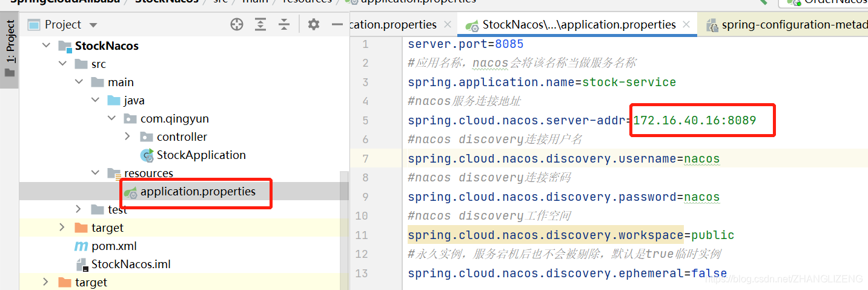868x290 pixels.
Task: Click the StockNacos.iml file icon
Action: tap(82, 265)
